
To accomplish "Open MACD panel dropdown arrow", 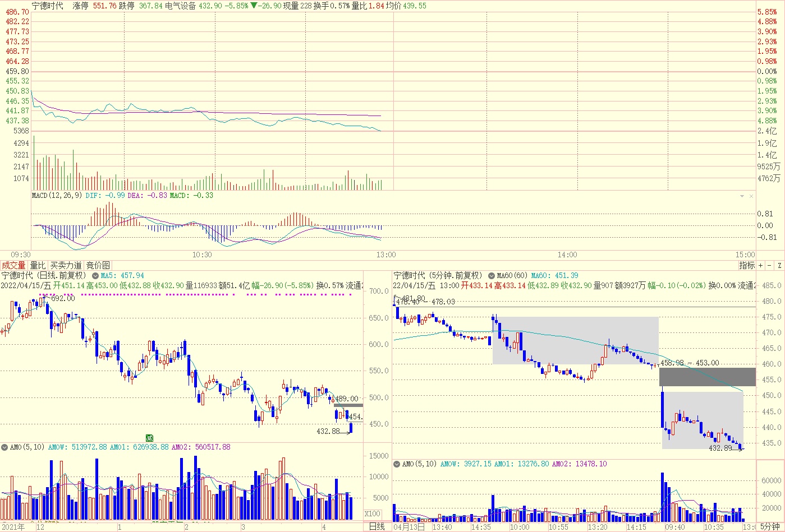I will click(x=742, y=196).
